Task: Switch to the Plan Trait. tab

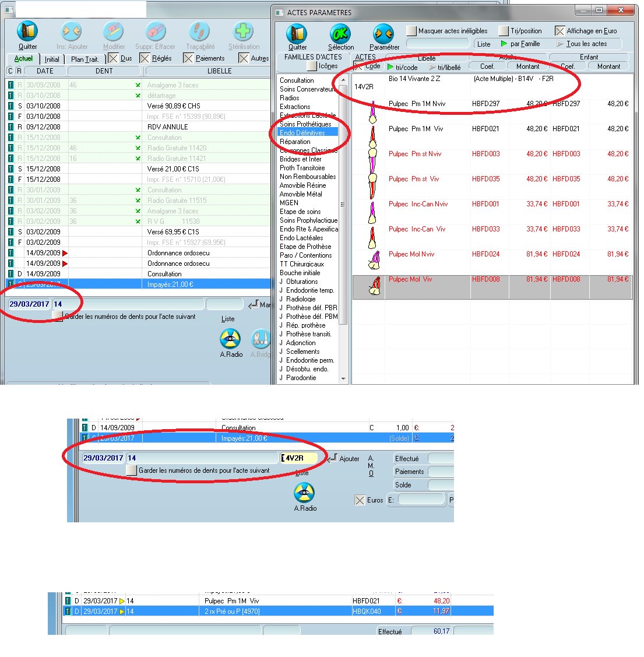Action: click(85, 59)
